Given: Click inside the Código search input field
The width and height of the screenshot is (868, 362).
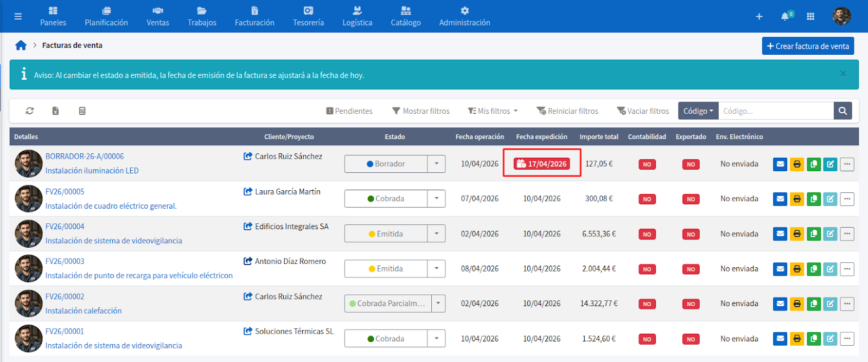Looking at the screenshot, I should pyautogui.click(x=776, y=111).
